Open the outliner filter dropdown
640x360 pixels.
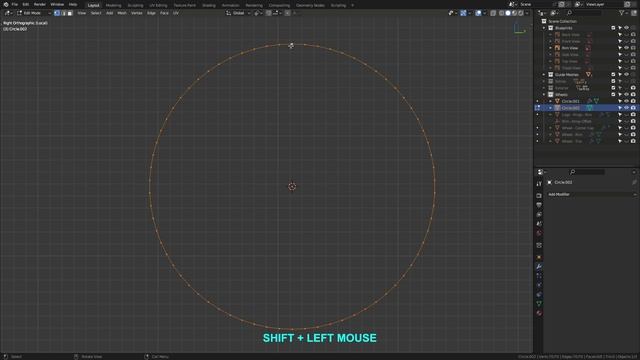(624, 13)
